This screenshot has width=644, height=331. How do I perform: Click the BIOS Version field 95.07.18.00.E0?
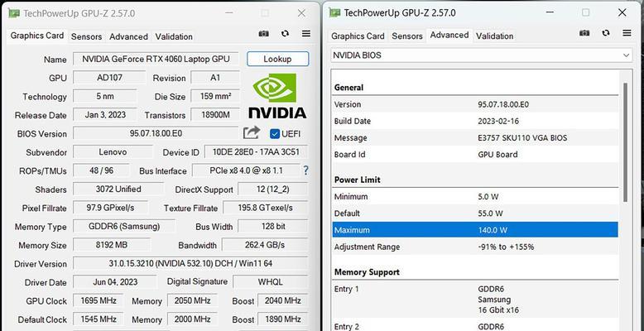(x=156, y=133)
